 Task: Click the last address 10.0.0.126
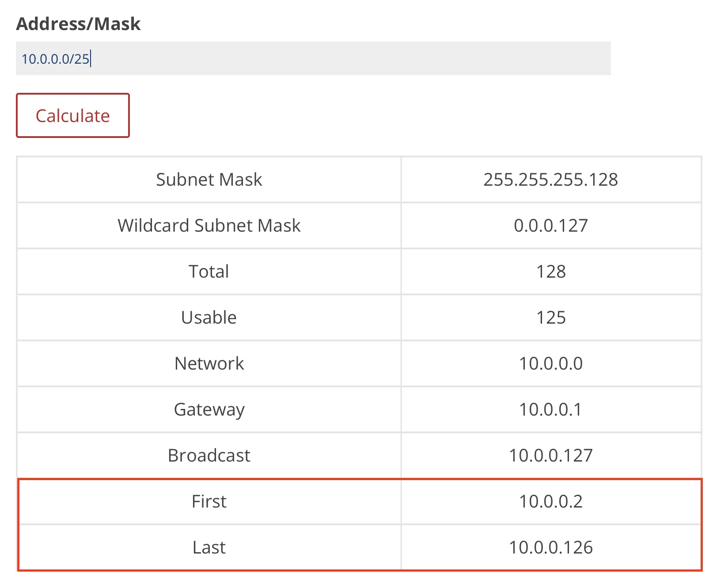tap(550, 547)
